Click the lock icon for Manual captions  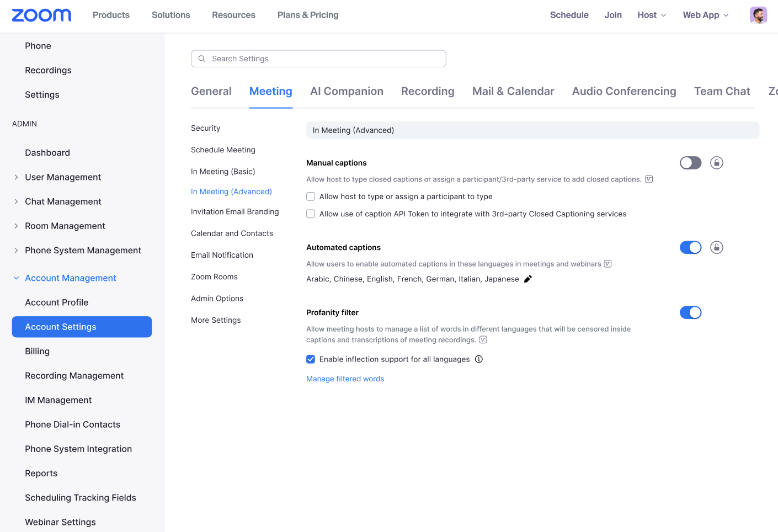[716, 163]
